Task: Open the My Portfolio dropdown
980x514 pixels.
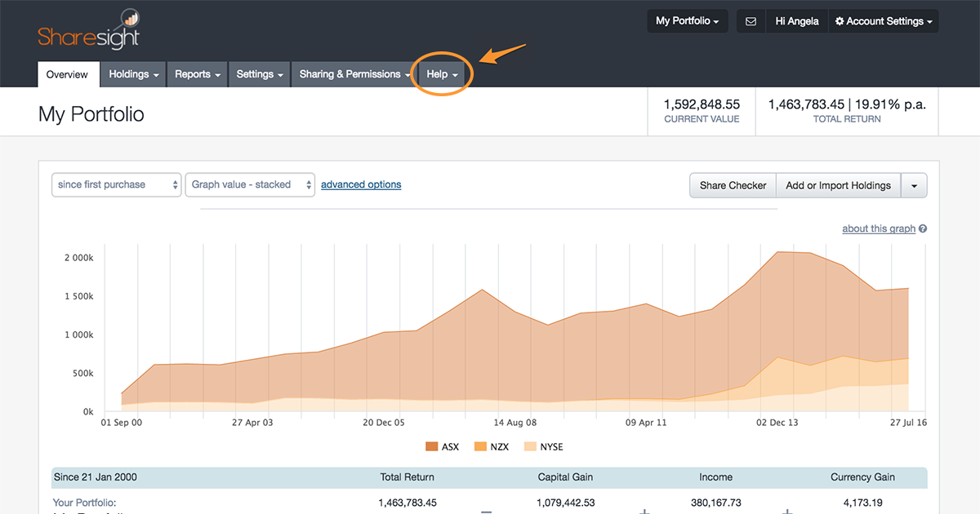Action: point(688,21)
